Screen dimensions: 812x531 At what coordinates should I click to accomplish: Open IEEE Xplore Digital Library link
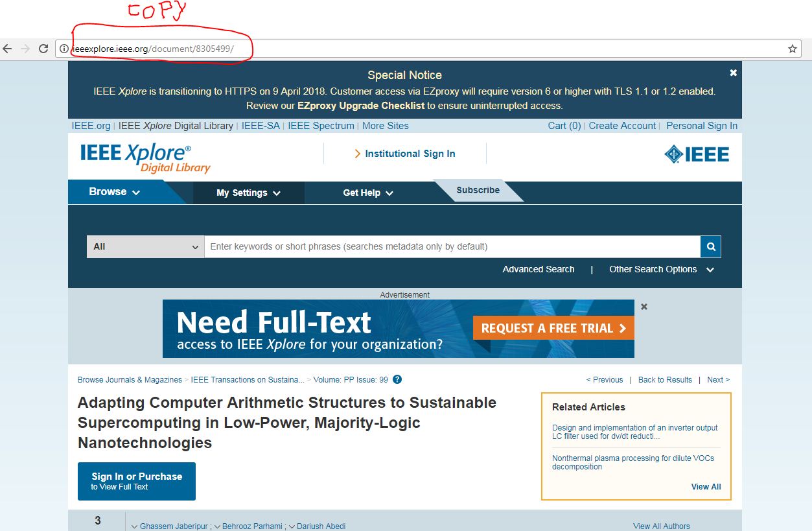[x=176, y=126]
